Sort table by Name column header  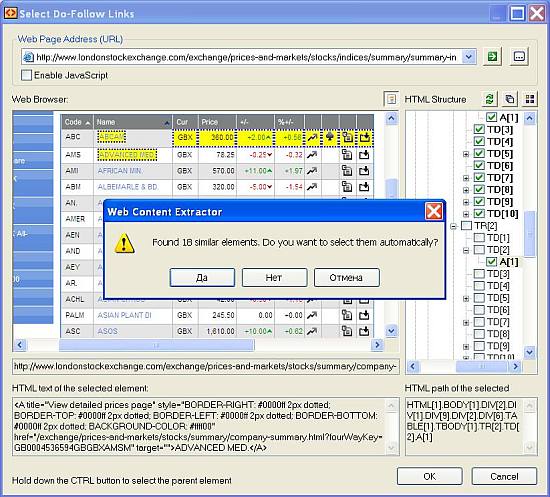pos(133,122)
